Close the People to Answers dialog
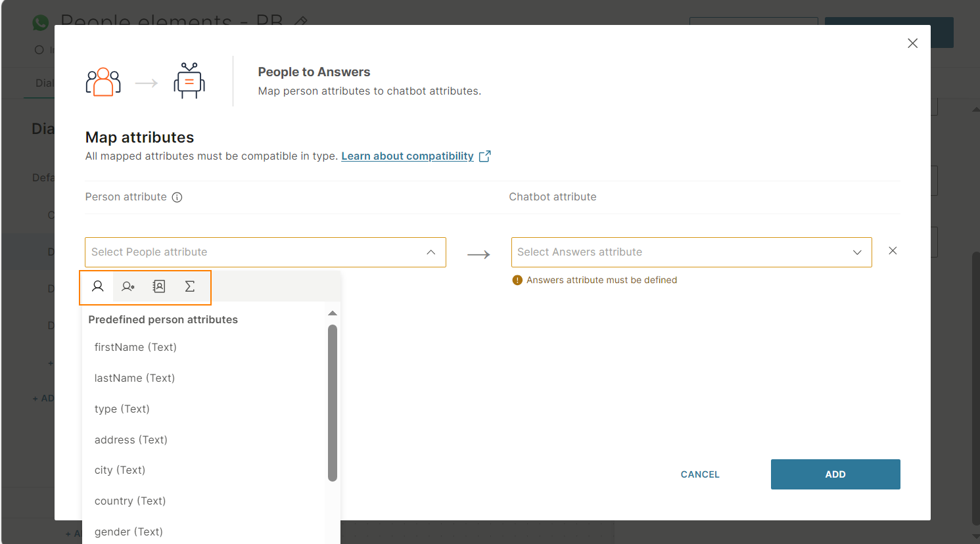This screenshot has height=544, width=980. pyautogui.click(x=912, y=43)
